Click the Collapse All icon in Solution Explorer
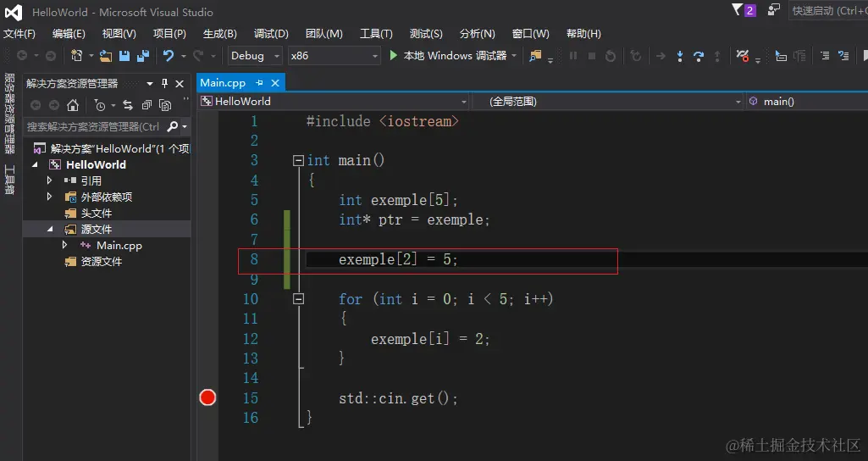This screenshot has height=461, width=868. click(x=147, y=105)
